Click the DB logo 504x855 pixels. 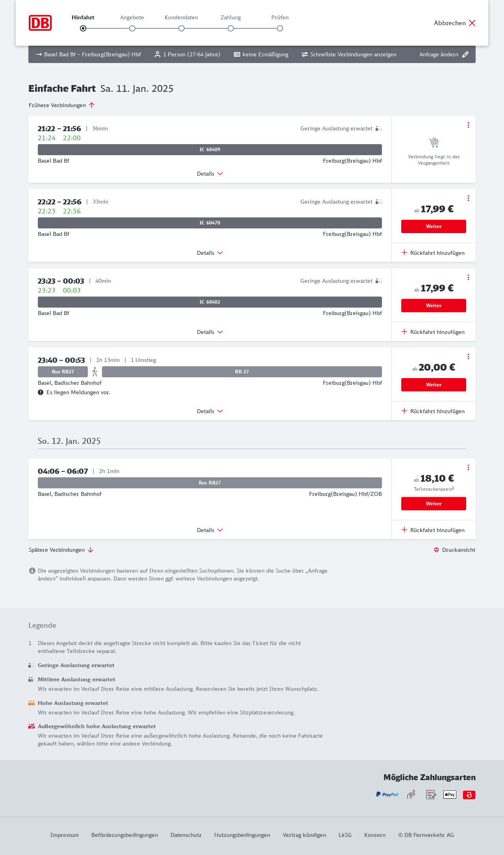coord(40,23)
